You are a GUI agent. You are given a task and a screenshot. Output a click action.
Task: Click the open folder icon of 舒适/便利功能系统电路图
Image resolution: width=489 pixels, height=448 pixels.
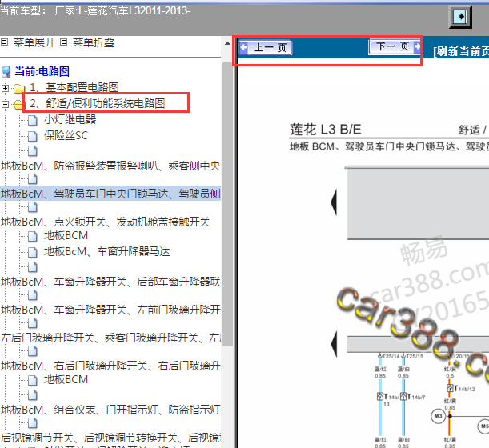[19, 105]
